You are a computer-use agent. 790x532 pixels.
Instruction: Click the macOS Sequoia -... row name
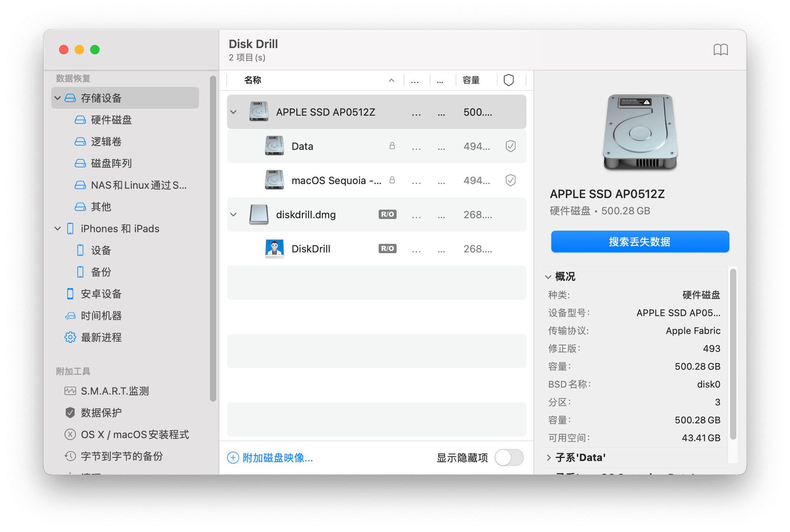coord(336,180)
